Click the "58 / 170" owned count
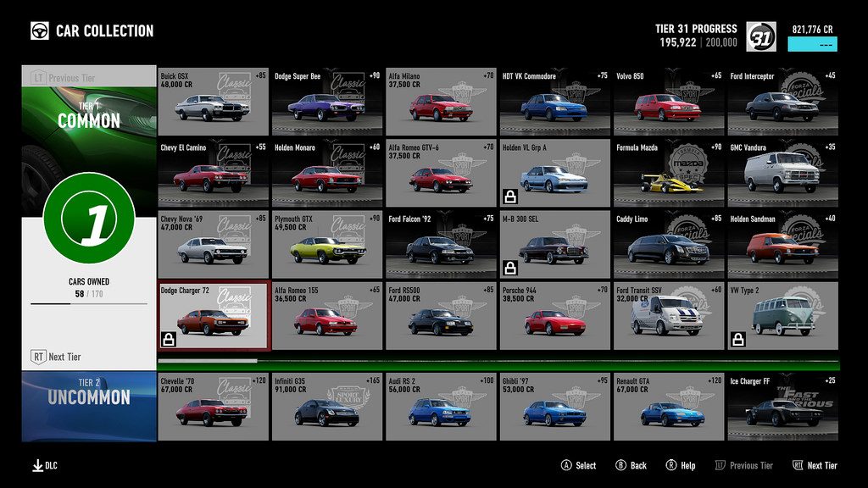Screen dimensions: 868x488 pyautogui.click(x=89, y=294)
